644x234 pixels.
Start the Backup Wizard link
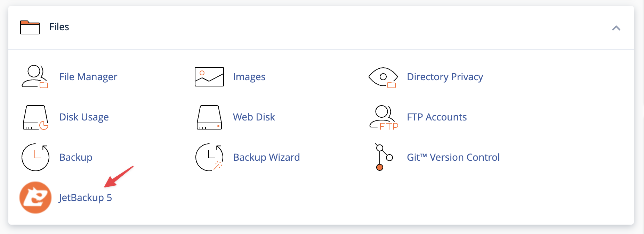[266, 157]
